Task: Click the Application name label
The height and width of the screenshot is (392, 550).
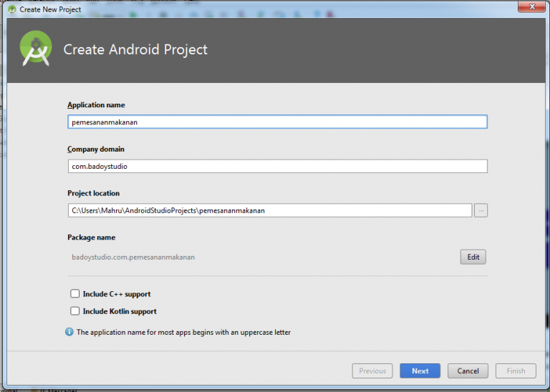Action: click(x=96, y=105)
